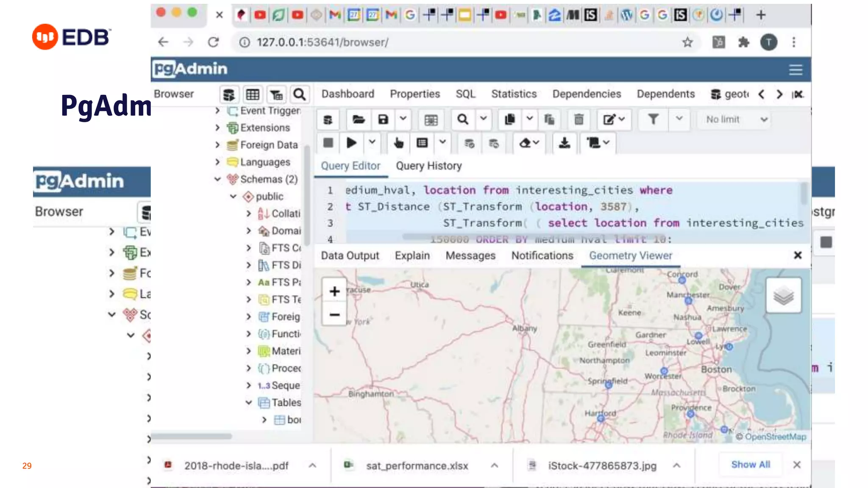Open the Messages tab
Image resolution: width=868 pixels, height=488 pixels.
pos(470,256)
